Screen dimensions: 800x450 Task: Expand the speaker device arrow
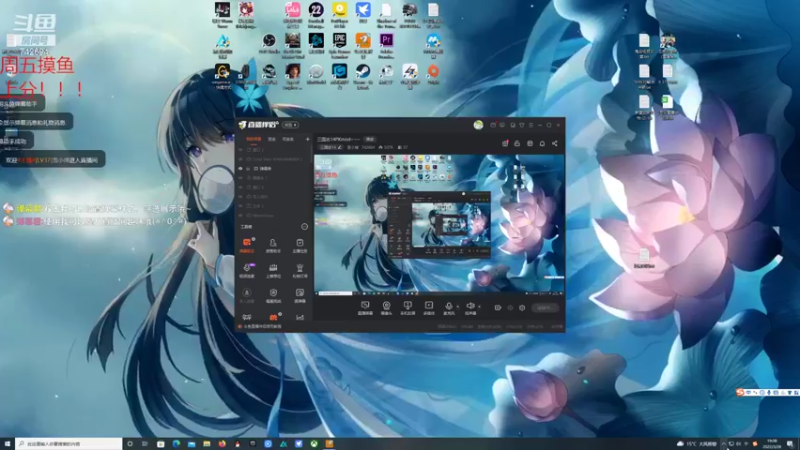click(x=479, y=306)
